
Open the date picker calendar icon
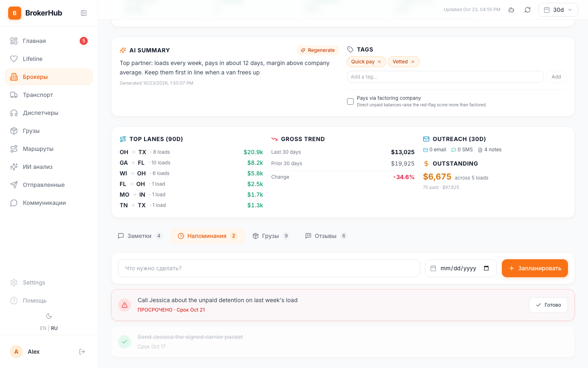(486, 268)
